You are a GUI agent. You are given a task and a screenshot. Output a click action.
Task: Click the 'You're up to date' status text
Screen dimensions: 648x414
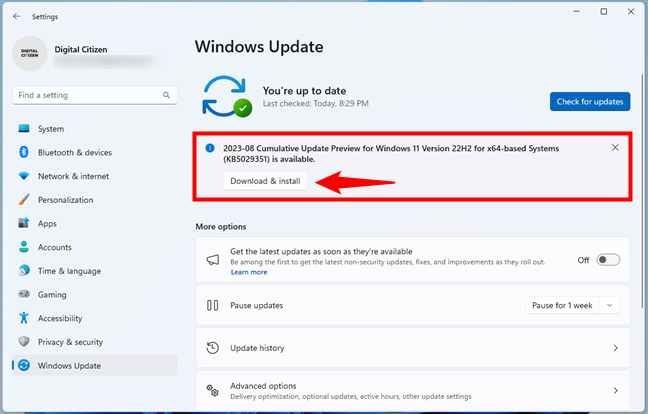(304, 91)
